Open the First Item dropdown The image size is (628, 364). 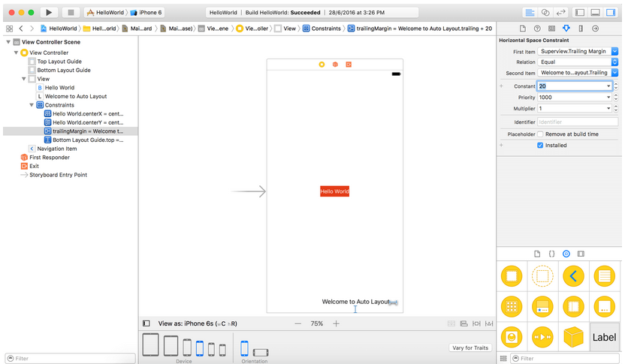click(578, 51)
